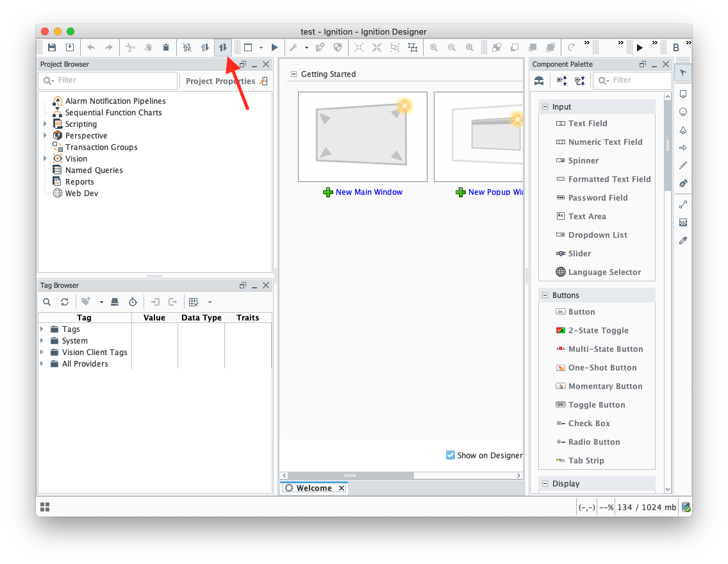Viewport: 728px width, 564px height.
Task: Select the pointer selection tool
Action: (x=683, y=73)
